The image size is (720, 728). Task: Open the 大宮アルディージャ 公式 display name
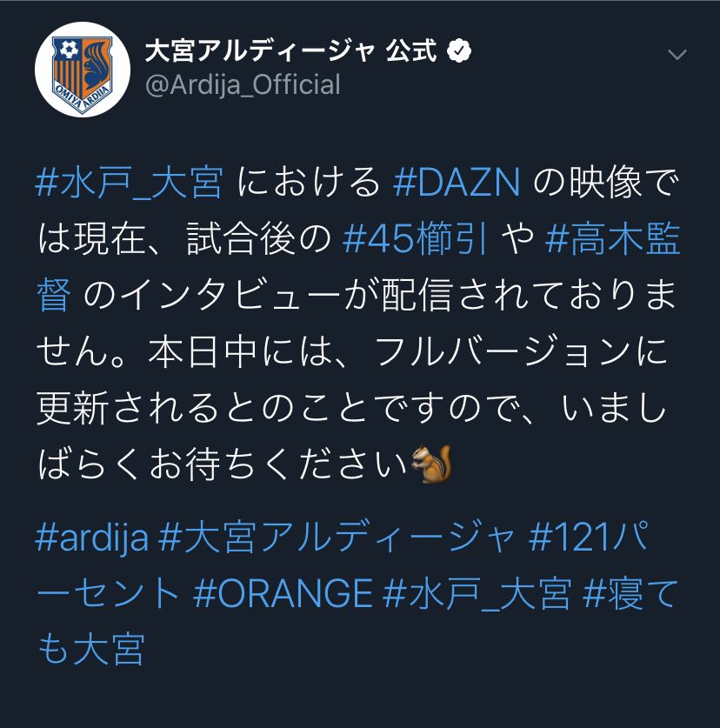291,51
